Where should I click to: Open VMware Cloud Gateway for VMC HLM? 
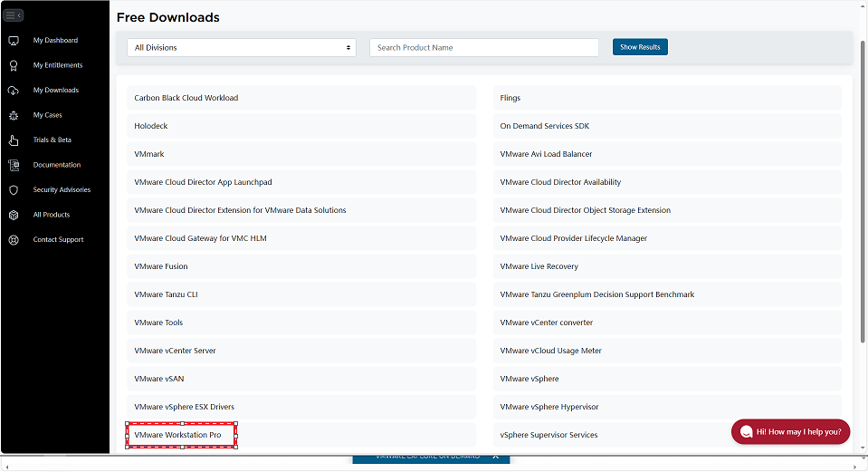tap(301, 238)
